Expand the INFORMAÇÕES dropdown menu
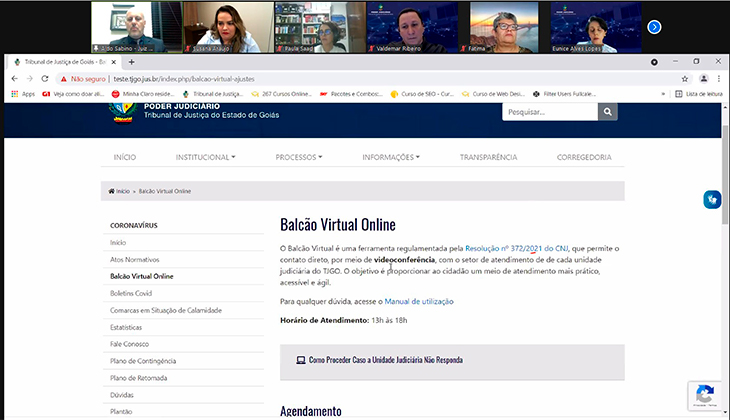 tap(391, 157)
